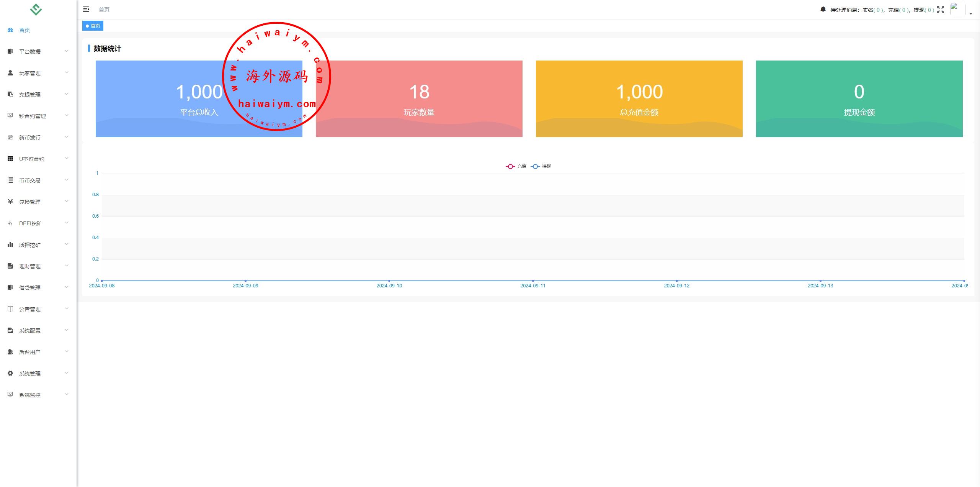
Task: Click the notification bell icon
Action: pyautogui.click(x=823, y=9)
